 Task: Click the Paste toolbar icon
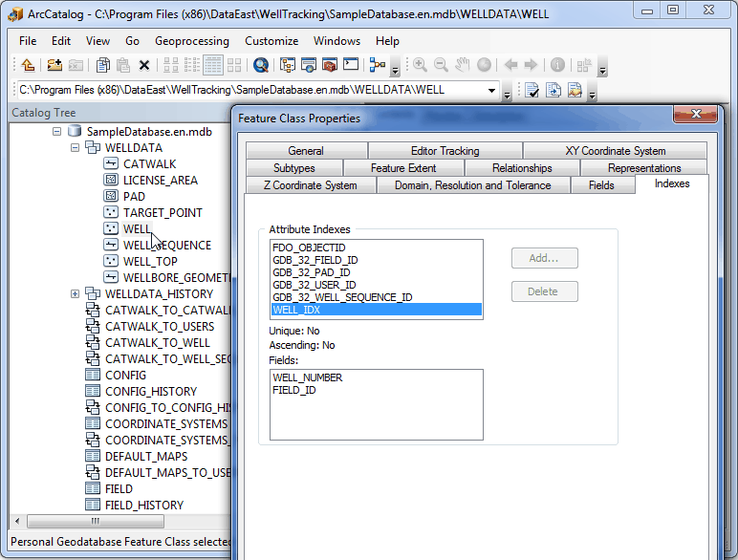point(123,65)
